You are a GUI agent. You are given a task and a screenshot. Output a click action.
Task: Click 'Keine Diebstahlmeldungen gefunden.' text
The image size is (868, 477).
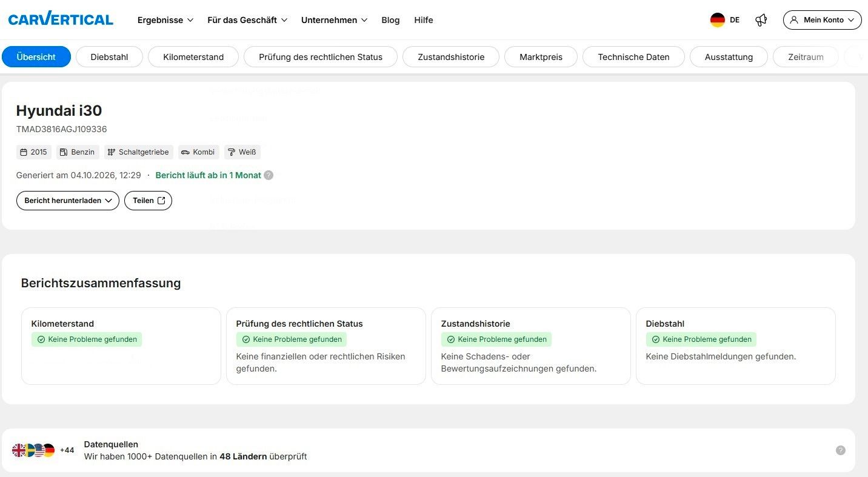(721, 356)
